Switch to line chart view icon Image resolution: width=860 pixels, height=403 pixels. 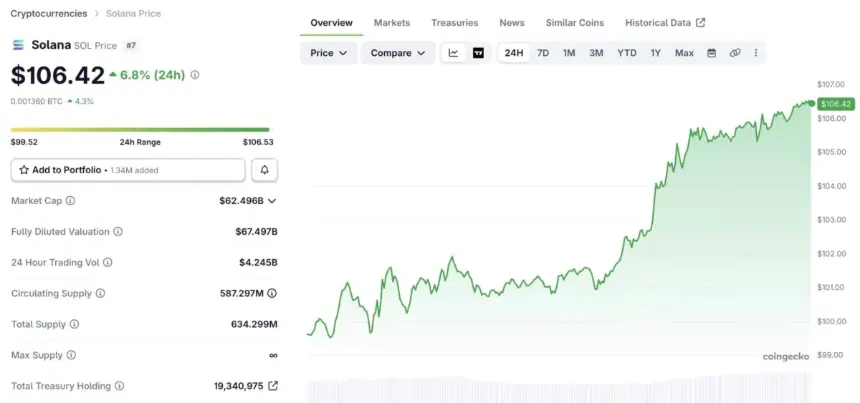454,53
